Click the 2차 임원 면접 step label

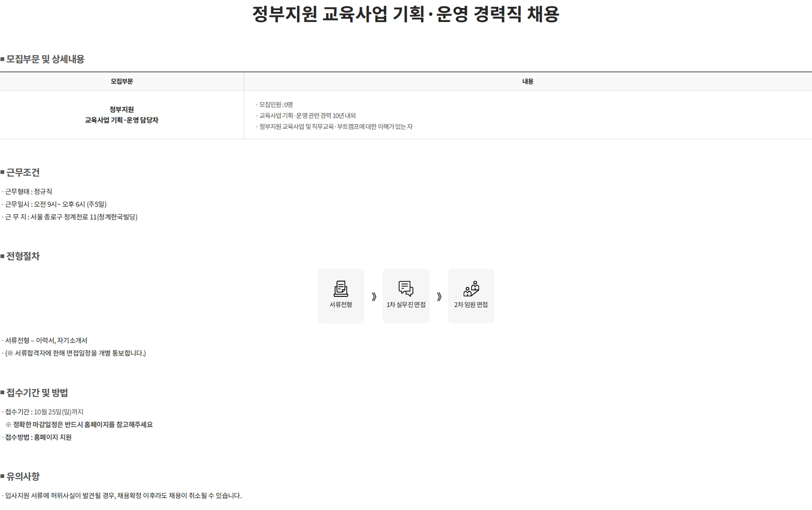471,304
